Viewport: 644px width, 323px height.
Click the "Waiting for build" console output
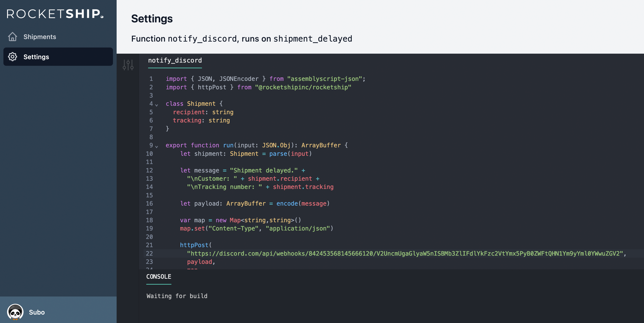pos(177,296)
